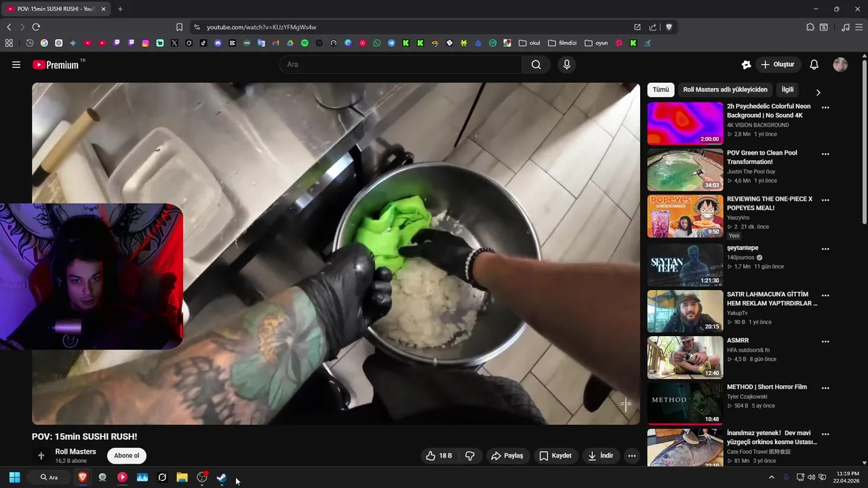Select the Tümü filter chip

click(x=660, y=89)
